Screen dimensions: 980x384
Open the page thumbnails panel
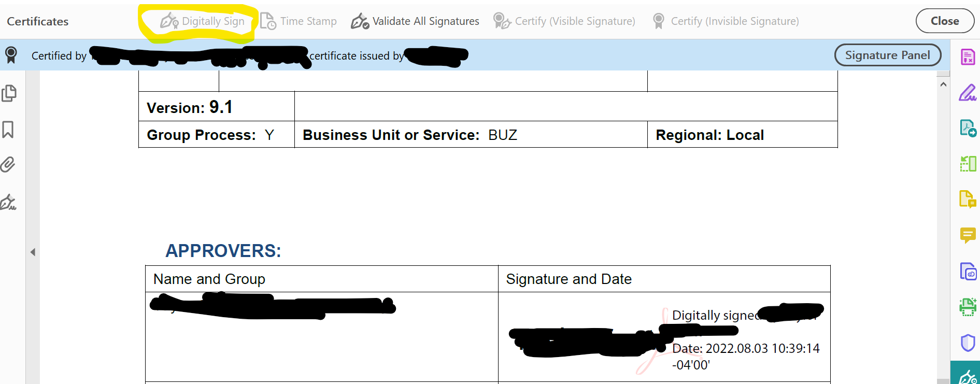pos(10,93)
